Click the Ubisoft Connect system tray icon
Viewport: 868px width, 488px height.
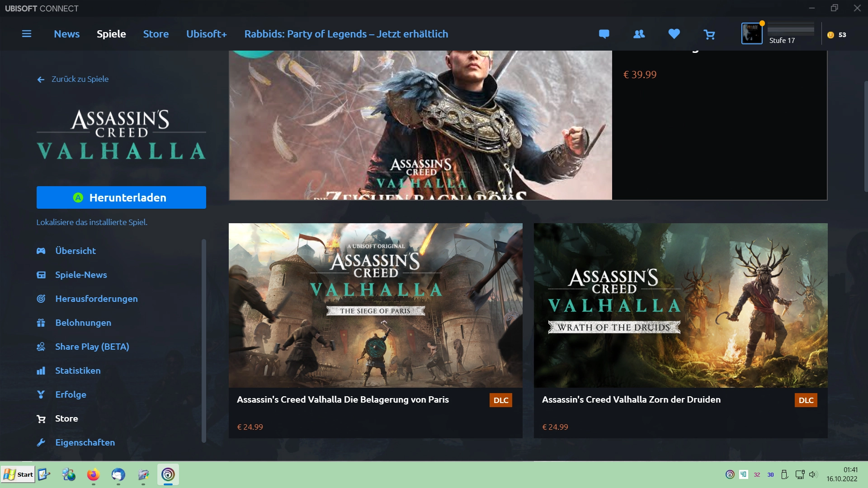730,474
